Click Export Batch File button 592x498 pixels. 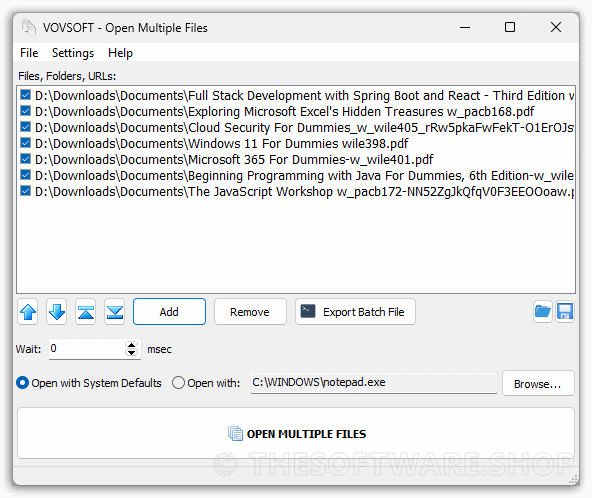355,312
